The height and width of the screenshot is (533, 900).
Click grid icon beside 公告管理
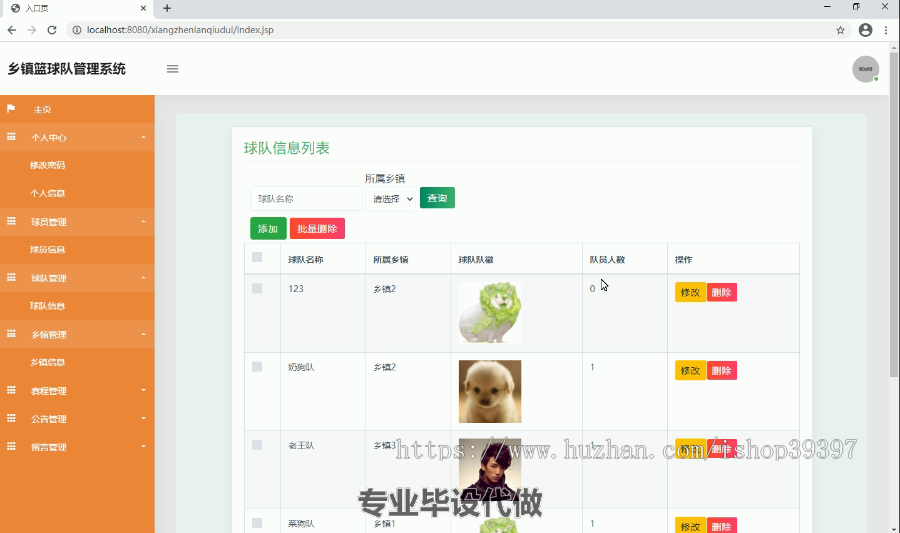[11, 418]
